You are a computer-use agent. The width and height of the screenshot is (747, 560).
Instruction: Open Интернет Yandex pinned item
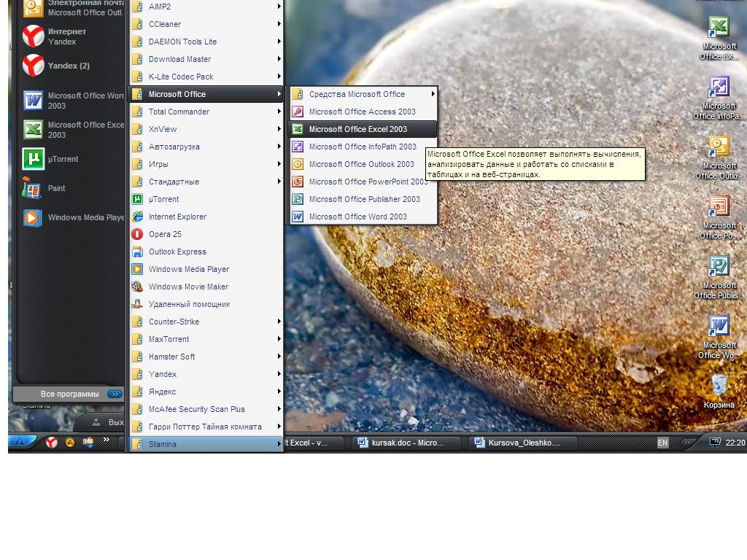[x=71, y=36]
